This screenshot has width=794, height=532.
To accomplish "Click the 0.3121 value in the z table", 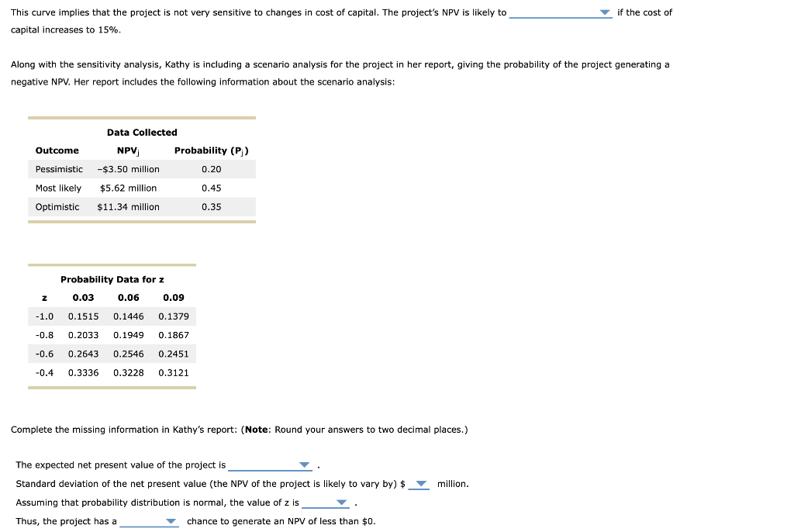I will click(173, 372).
